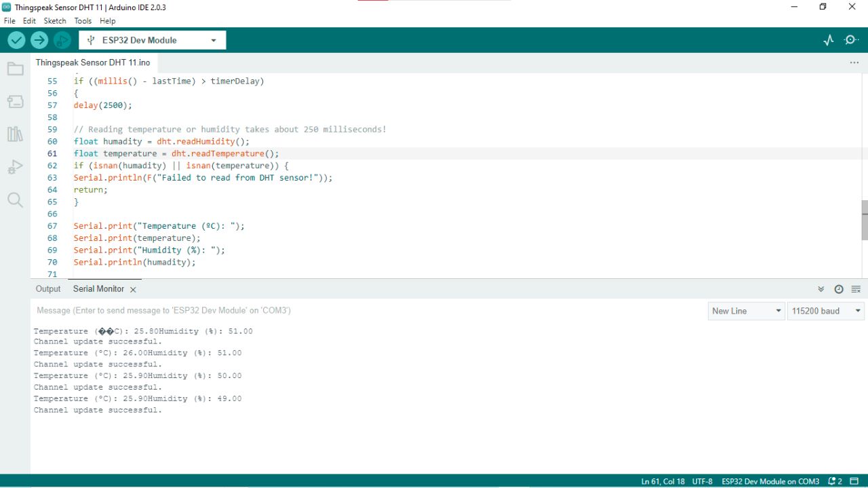Open the Search sidebar icon
Viewport: 868px width, 488px height.
pos(15,200)
